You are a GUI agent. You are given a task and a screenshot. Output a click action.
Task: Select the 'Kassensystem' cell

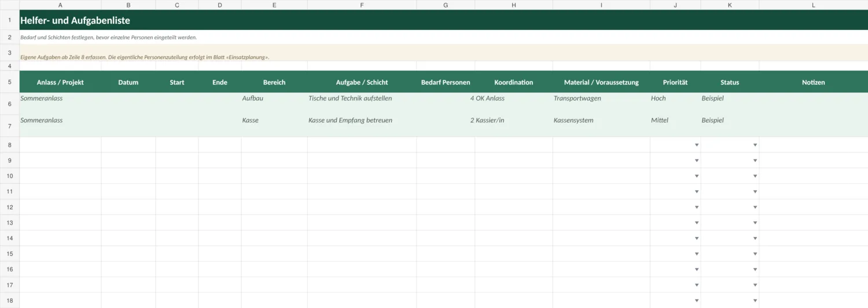pos(601,125)
